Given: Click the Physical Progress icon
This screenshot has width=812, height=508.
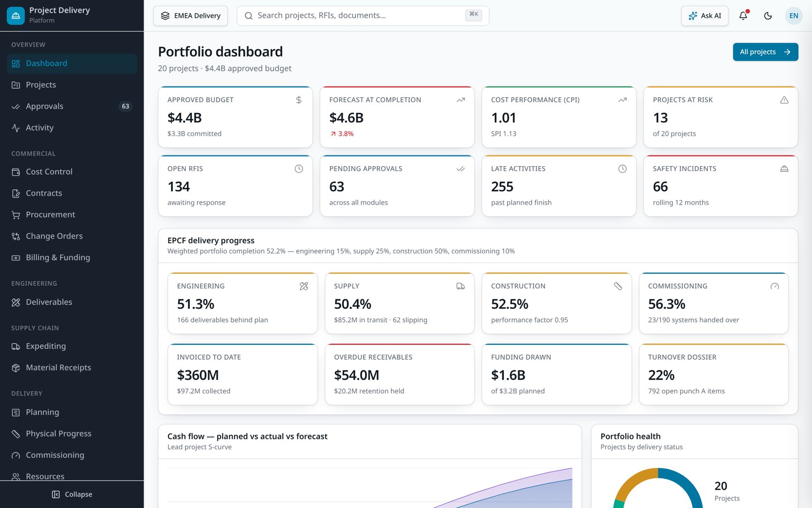Looking at the screenshot, I should (x=16, y=434).
